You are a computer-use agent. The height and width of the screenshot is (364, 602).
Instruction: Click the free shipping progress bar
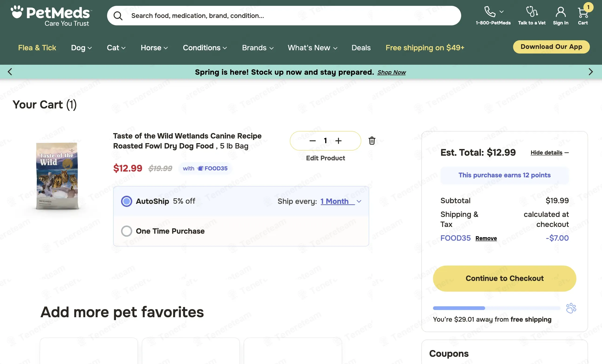click(x=497, y=308)
